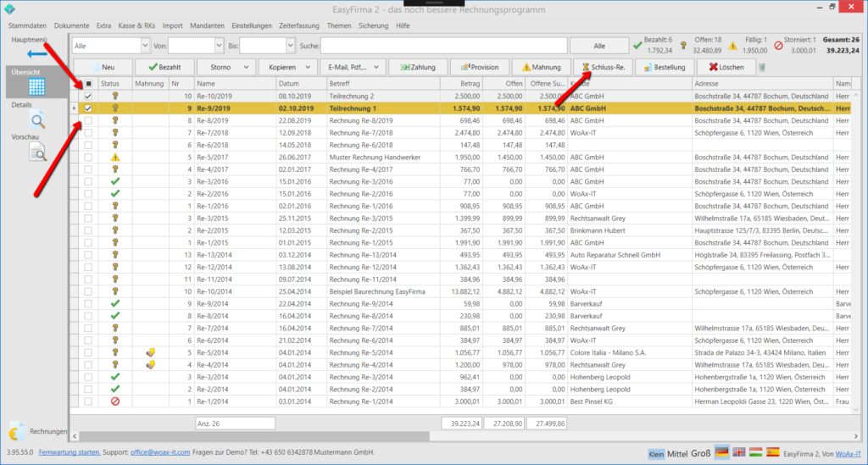Click the Fällig warning triangle summary icon
Viewport: 868px width, 465px height.
pos(733,46)
